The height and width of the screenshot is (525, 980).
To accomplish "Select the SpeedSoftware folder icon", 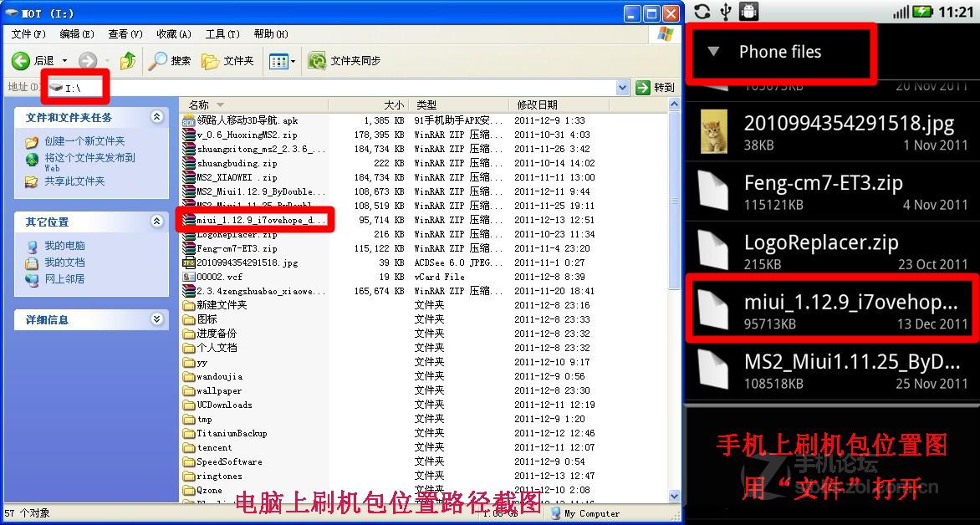I will click(x=189, y=461).
